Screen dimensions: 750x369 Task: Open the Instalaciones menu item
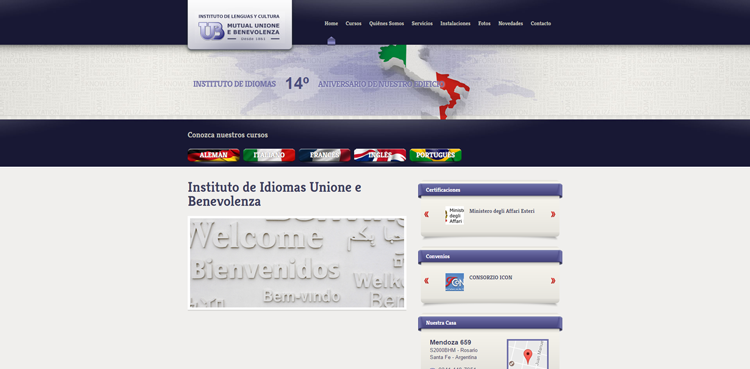pyautogui.click(x=455, y=23)
